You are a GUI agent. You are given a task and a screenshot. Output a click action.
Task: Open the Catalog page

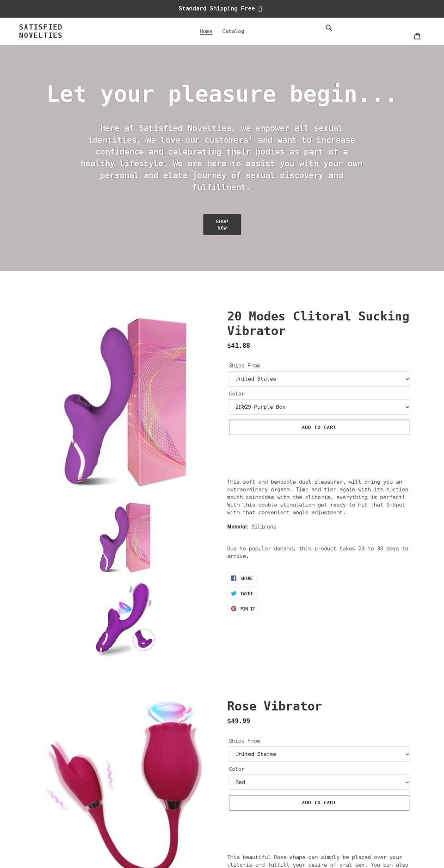coord(233,31)
